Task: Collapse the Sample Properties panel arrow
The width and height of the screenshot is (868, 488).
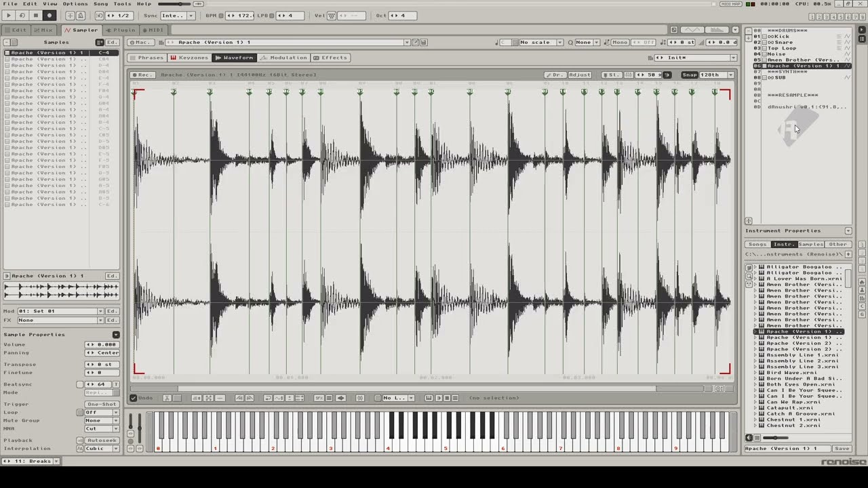Action: tap(116, 335)
